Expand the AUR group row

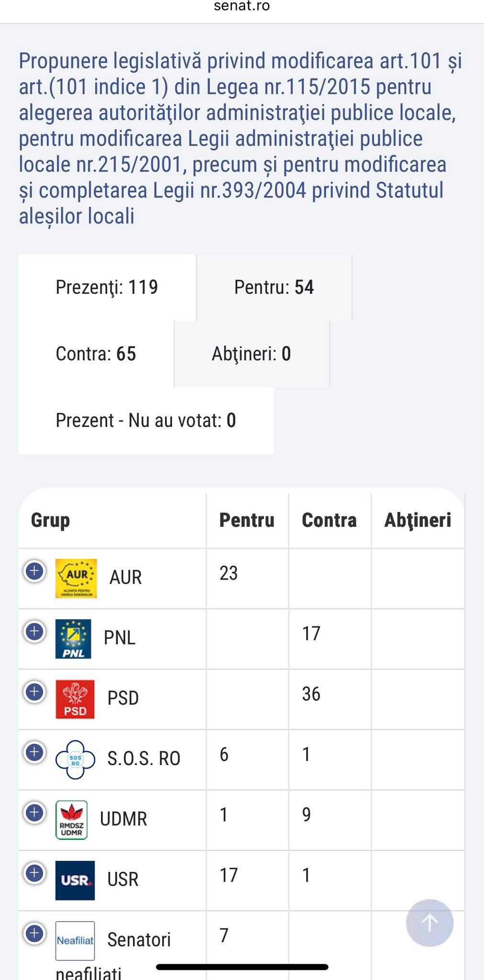34,571
